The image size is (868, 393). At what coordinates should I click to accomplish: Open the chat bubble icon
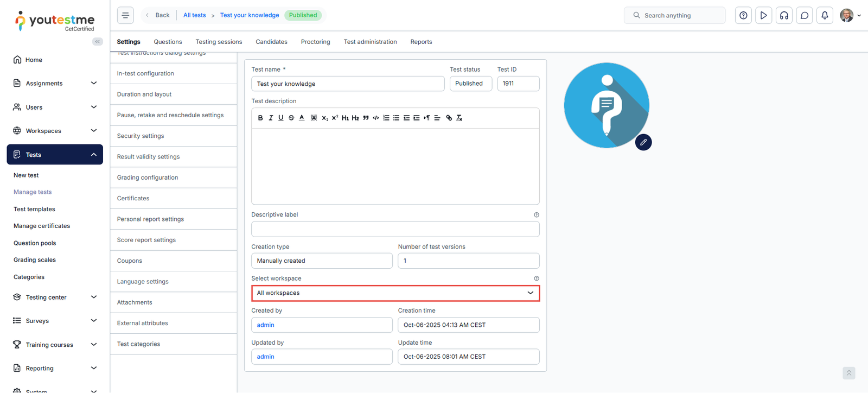[805, 15]
